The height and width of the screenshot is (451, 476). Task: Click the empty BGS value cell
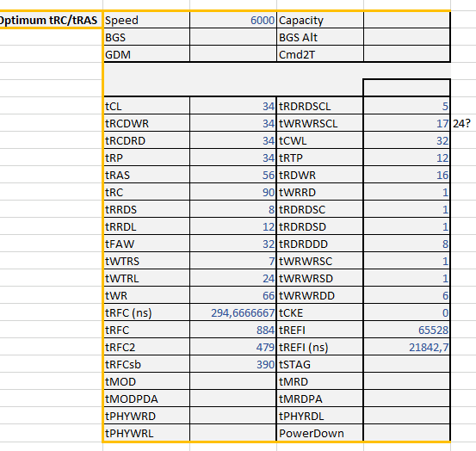click(233, 37)
